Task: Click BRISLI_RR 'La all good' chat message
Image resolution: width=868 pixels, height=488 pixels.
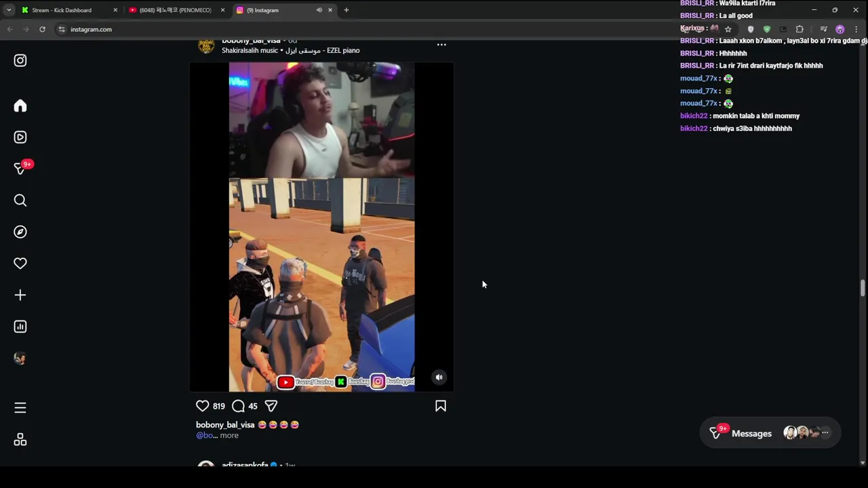Action: tap(716, 16)
